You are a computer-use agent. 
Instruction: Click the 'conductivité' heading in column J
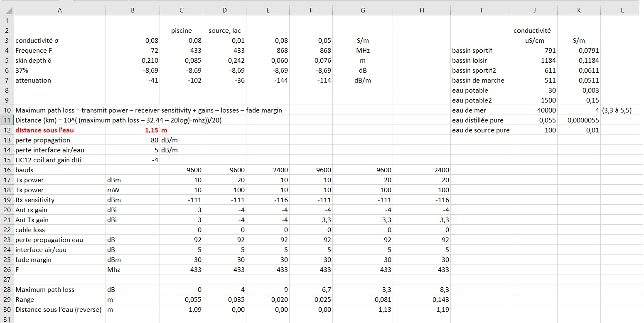click(x=532, y=31)
